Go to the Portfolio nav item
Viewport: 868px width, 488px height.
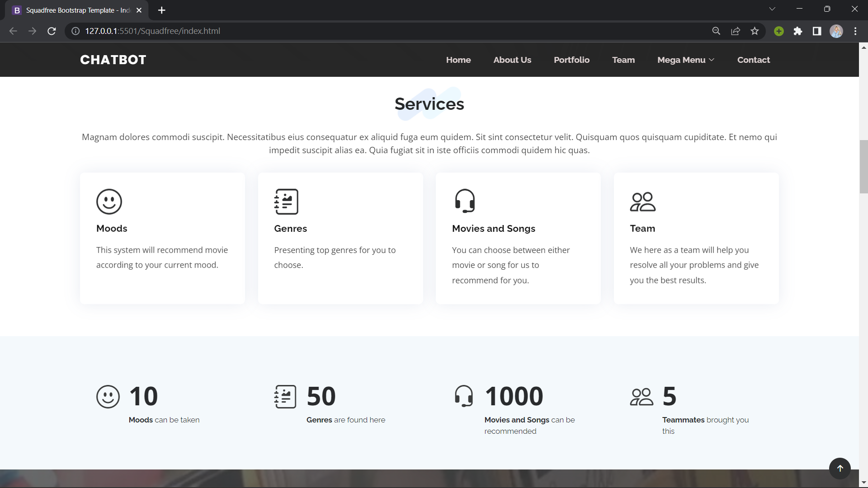571,60
